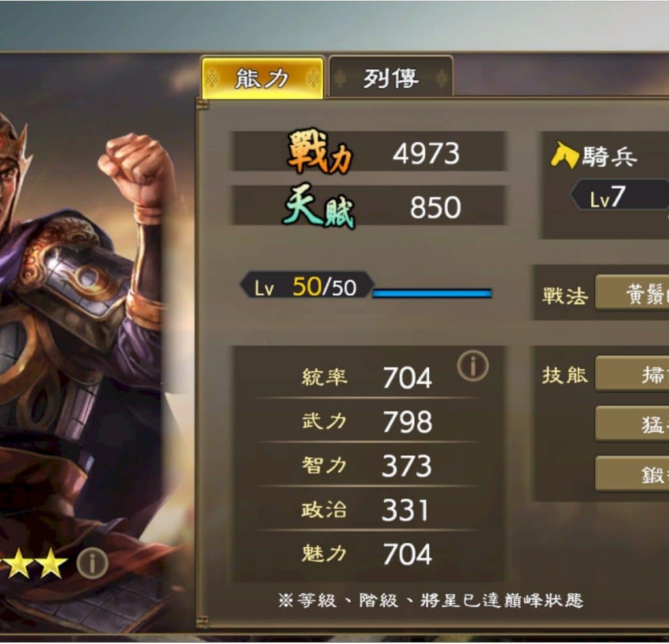Tap the Lv 50/50 level badge
This screenshot has height=644, width=669.
tap(307, 285)
